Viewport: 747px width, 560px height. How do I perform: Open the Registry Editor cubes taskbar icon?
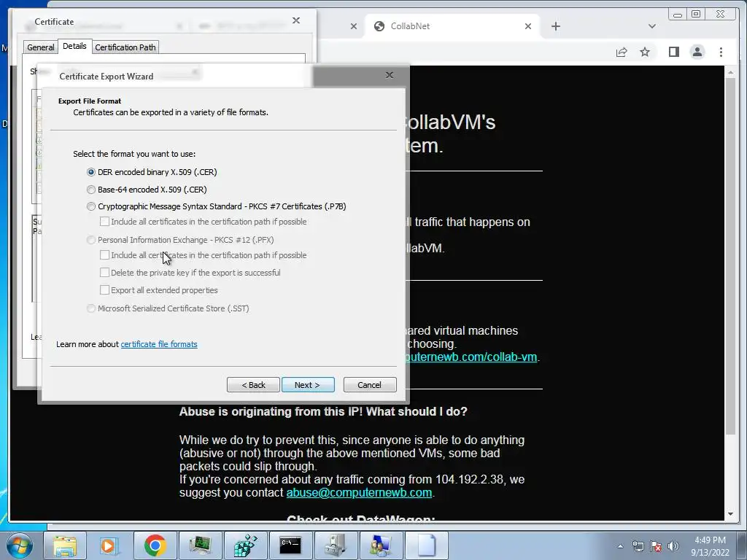[x=245, y=545]
